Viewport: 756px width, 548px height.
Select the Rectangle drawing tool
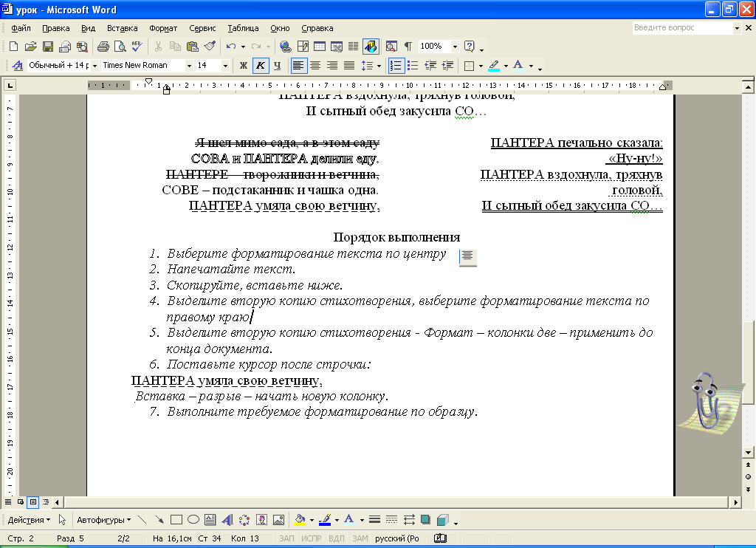coord(176,519)
